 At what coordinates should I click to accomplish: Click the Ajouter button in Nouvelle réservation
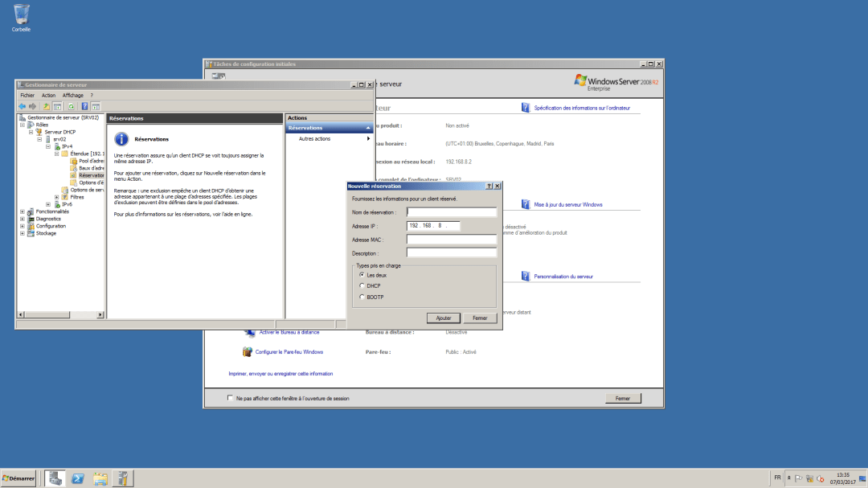tap(444, 318)
